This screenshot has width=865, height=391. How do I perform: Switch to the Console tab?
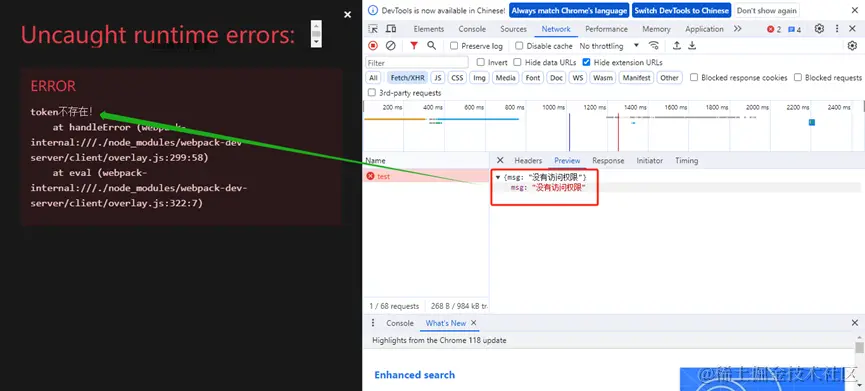point(472,29)
